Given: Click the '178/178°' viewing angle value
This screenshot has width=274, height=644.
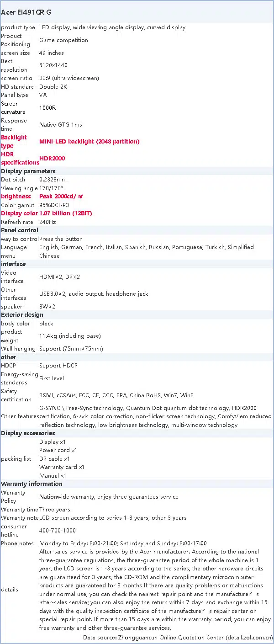Looking at the screenshot, I should coord(51,188).
